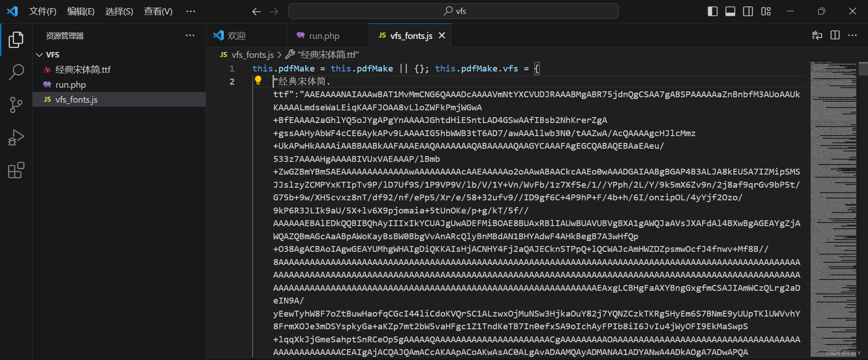Click the vertical scrollbar thumb
Viewport: 868px width, 360px height.
click(x=863, y=69)
